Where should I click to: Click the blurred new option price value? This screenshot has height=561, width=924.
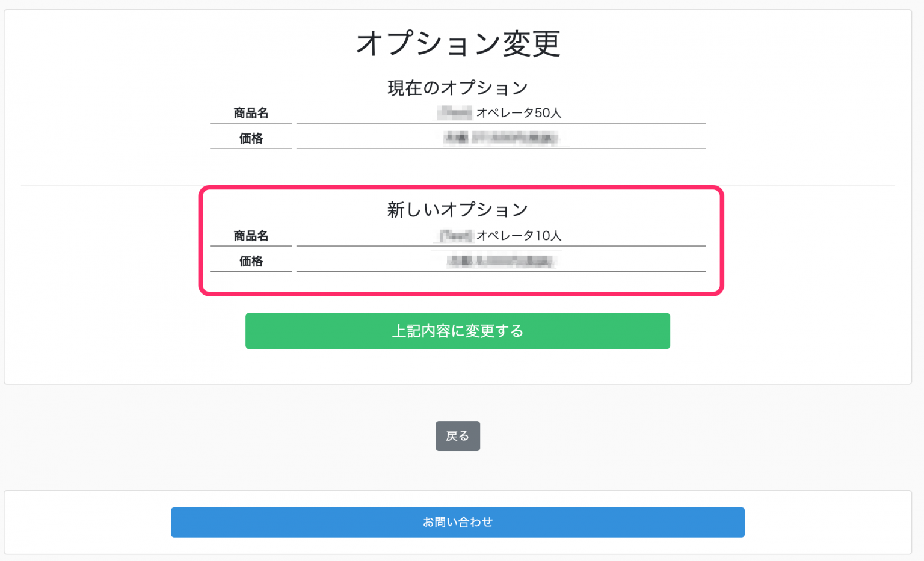pos(500,261)
